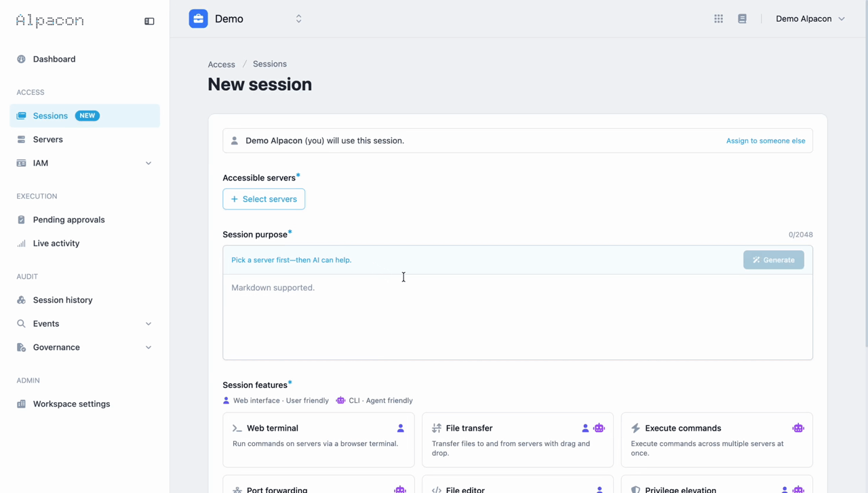Enable the File transfer session feature
Screen dimensions: 868x493
click(x=517, y=440)
